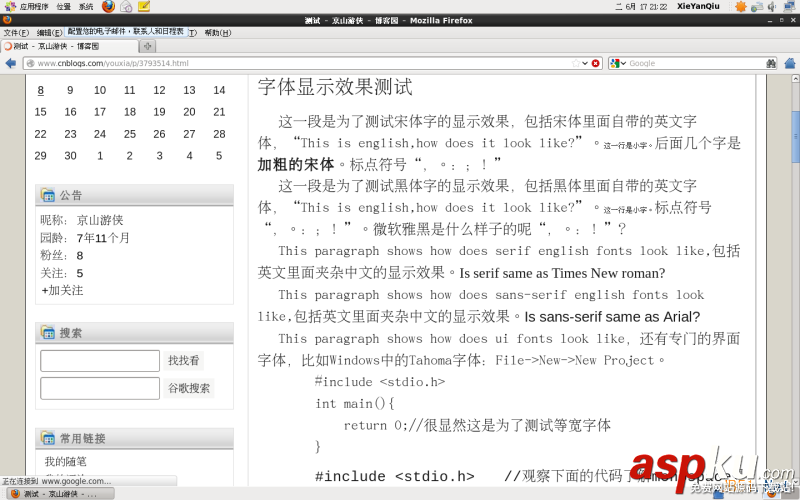This screenshot has width=800, height=500.
Task: Click the network monitors tray icon
Action: click(x=789, y=6)
